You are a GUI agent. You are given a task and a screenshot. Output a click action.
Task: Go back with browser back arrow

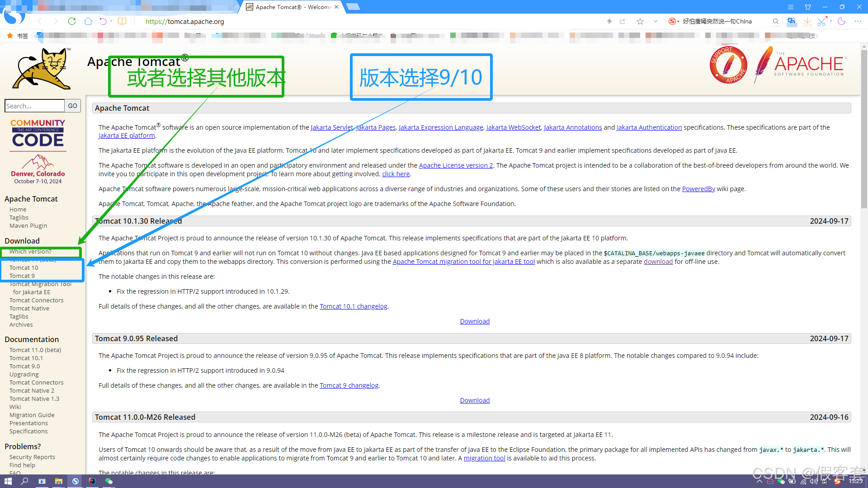pyautogui.click(x=39, y=21)
